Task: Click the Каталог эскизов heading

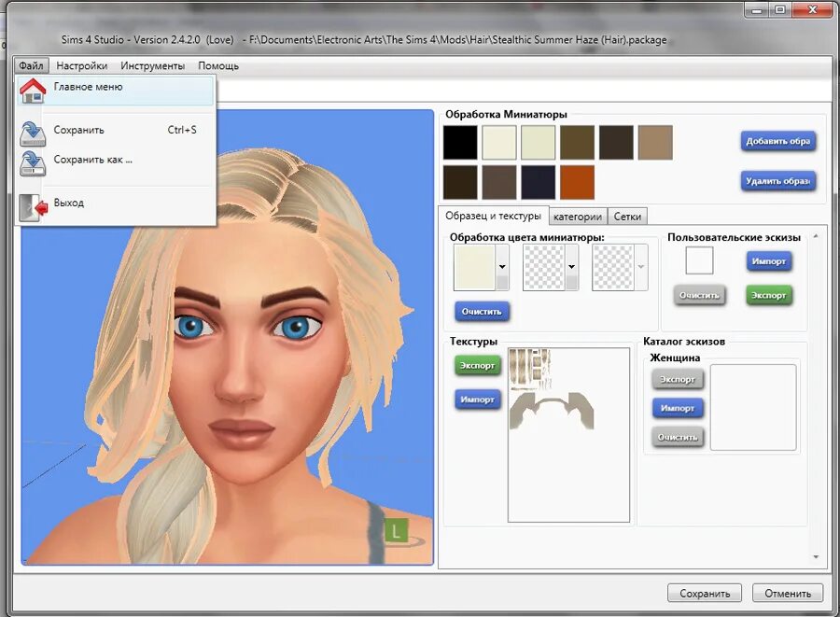Action: pos(684,342)
